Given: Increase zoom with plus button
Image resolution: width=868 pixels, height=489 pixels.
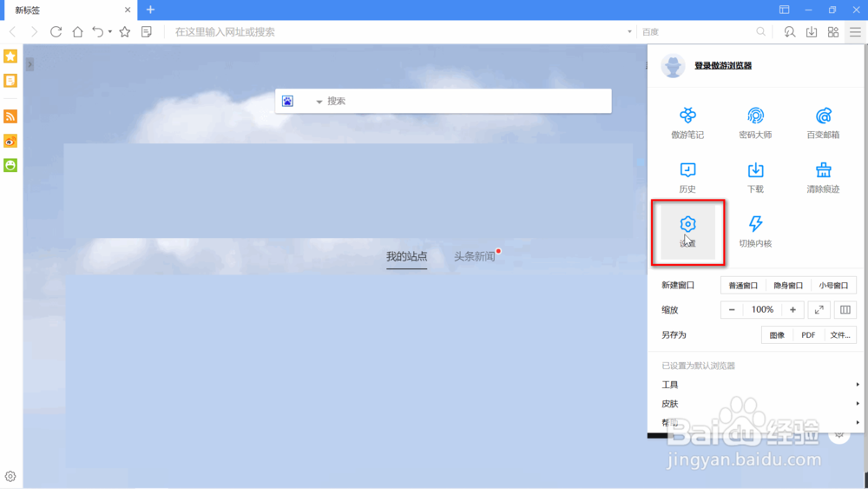Looking at the screenshot, I should [792, 310].
